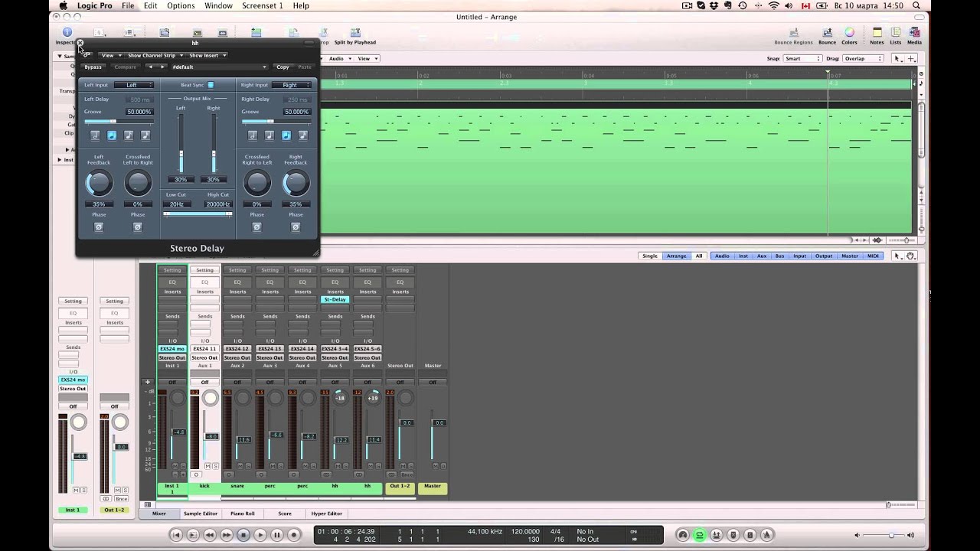Screen dimensions: 980x551
Task: Invert Left Feedback phase
Action: tap(99, 227)
